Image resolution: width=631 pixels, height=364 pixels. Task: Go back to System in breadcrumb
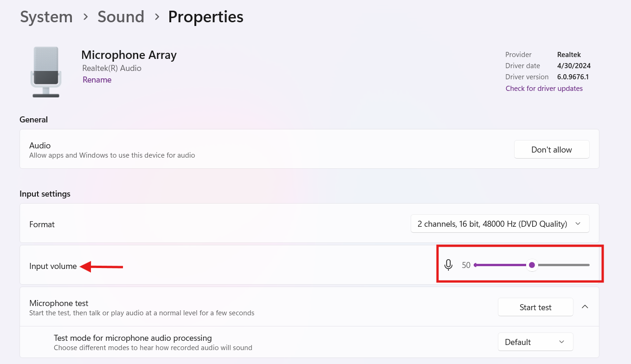pos(46,17)
